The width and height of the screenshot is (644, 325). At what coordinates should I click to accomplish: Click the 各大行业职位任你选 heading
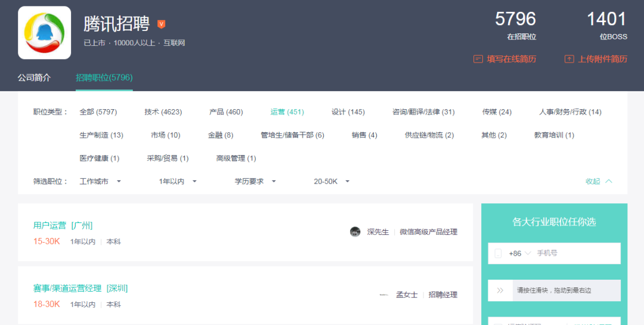pyautogui.click(x=554, y=222)
